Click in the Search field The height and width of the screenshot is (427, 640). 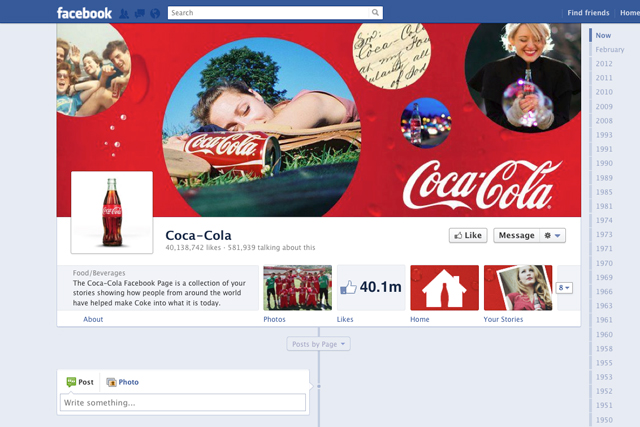click(x=269, y=13)
